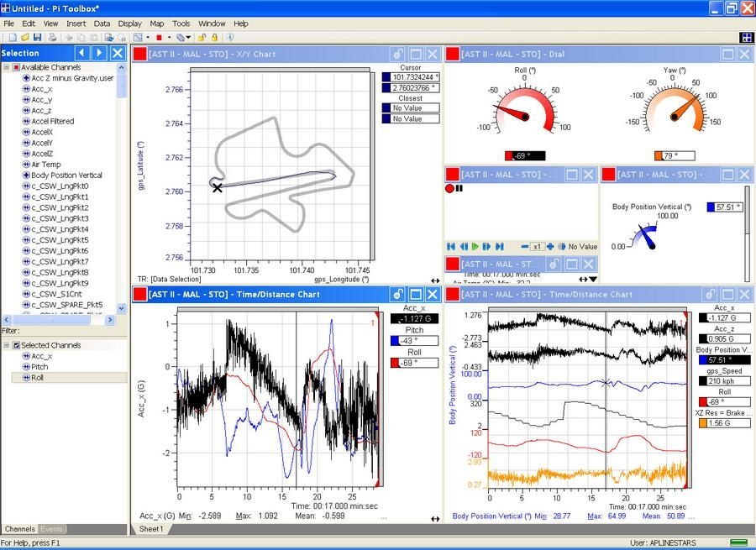Screen dimensions: 756x550
Task: Click the blue Pitch color swatch in legend
Action: pyautogui.click(x=395, y=341)
